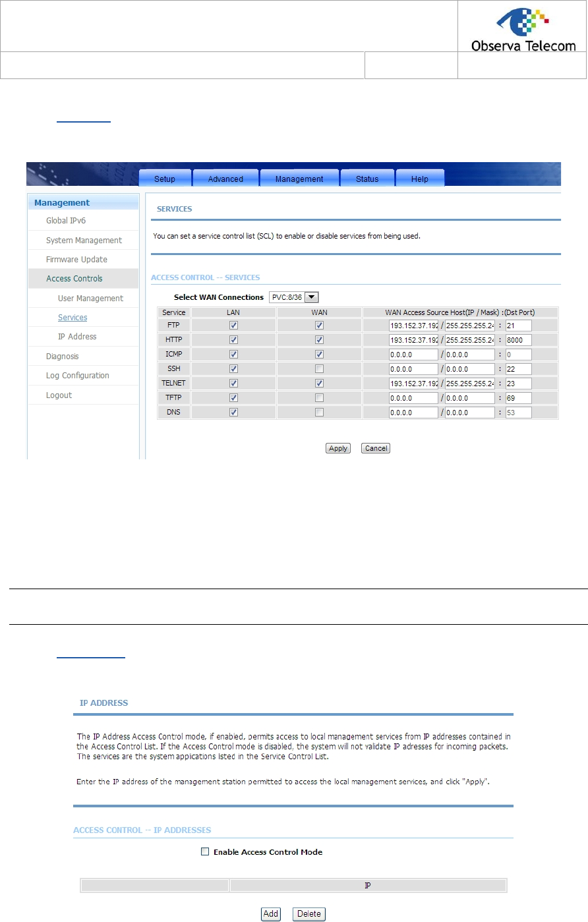Open User Management sub-item
This screenshot has height=922, width=588.
click(90, 299)
